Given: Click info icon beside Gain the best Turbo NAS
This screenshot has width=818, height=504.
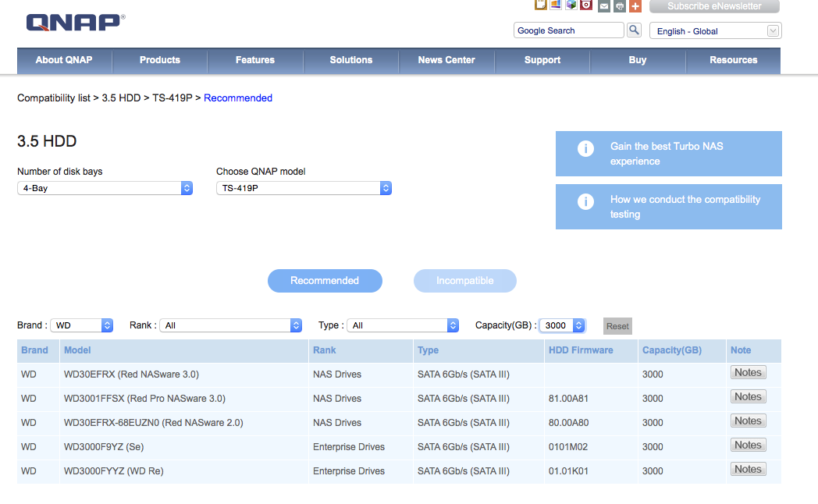Looking at the screenshot, I should [x=585, y=148].
